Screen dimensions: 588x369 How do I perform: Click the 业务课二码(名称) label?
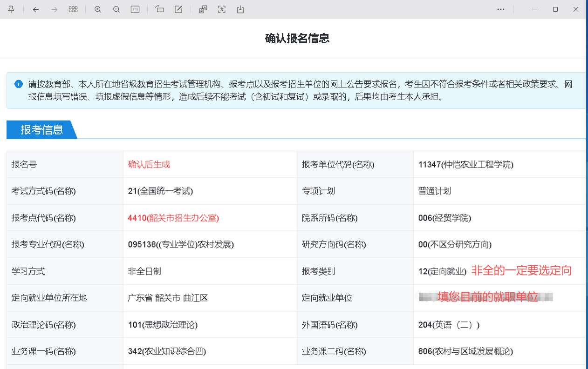(x=334, y=351)
